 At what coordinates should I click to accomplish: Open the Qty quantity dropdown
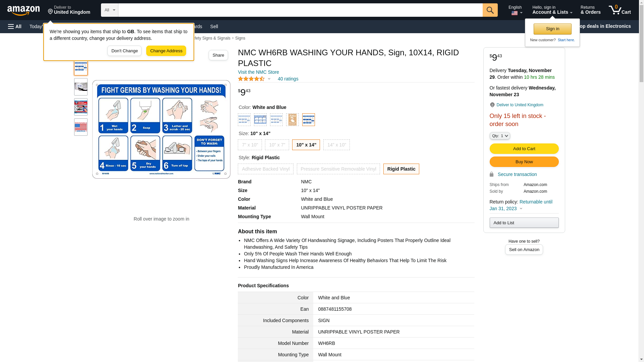pos(499,136)
